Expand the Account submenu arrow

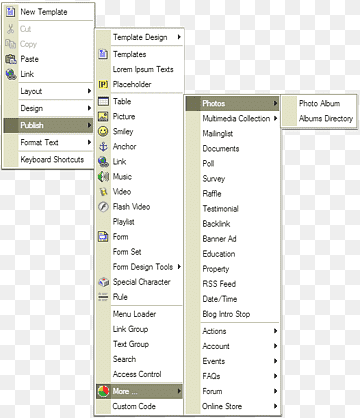pyautogui.click(x=275, y=346)
